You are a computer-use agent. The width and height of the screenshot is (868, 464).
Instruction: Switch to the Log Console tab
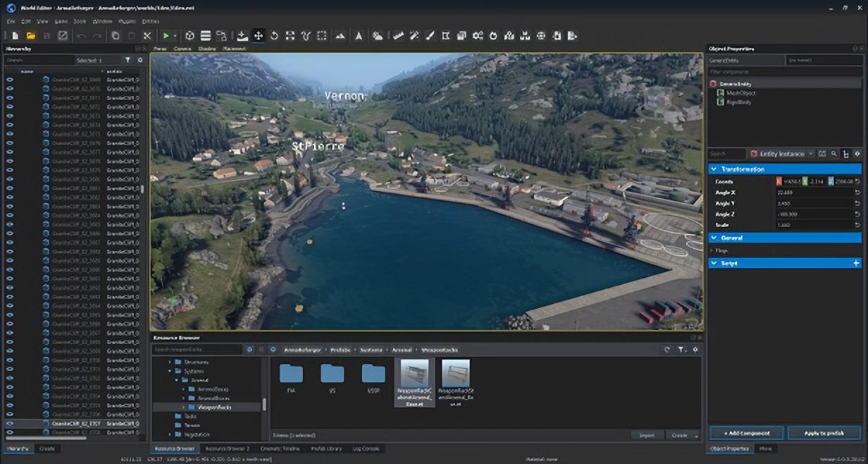[x=365, y=448]
